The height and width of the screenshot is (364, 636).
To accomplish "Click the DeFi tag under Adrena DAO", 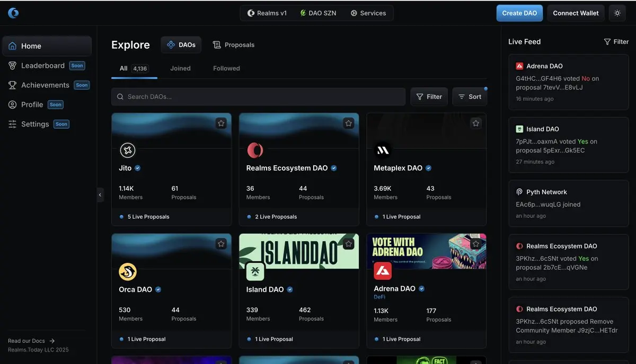I will pos(379,297).
